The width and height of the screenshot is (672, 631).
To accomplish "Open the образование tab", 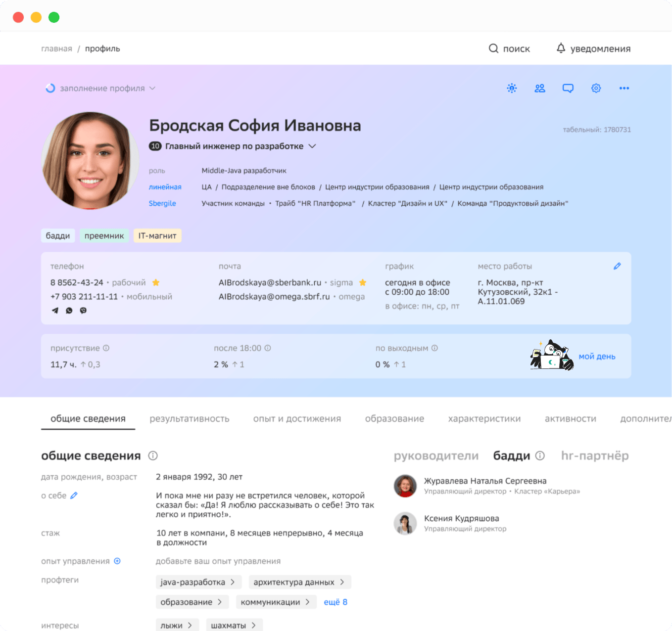I will pos(394,418).
